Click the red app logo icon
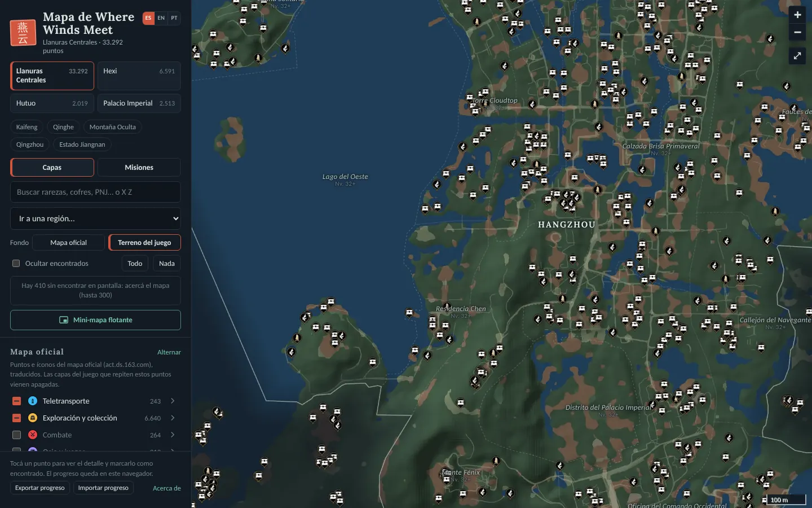This screenshot has height=508, width=812. [x=23, y=33]
